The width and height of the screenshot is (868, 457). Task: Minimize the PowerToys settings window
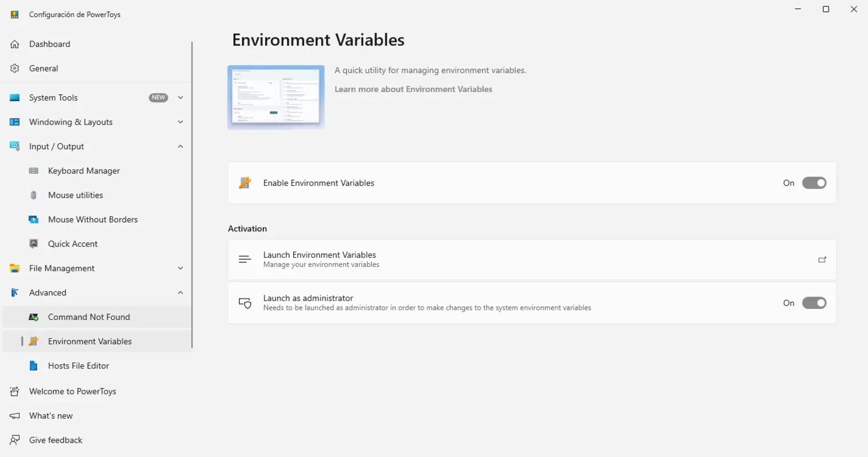[x=798, y=9]
